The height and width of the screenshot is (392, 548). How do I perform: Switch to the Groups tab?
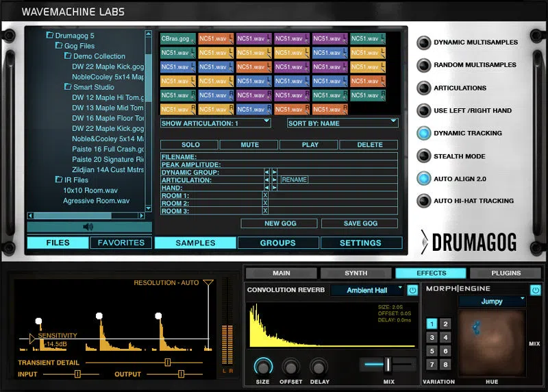(x=278, y=243)
